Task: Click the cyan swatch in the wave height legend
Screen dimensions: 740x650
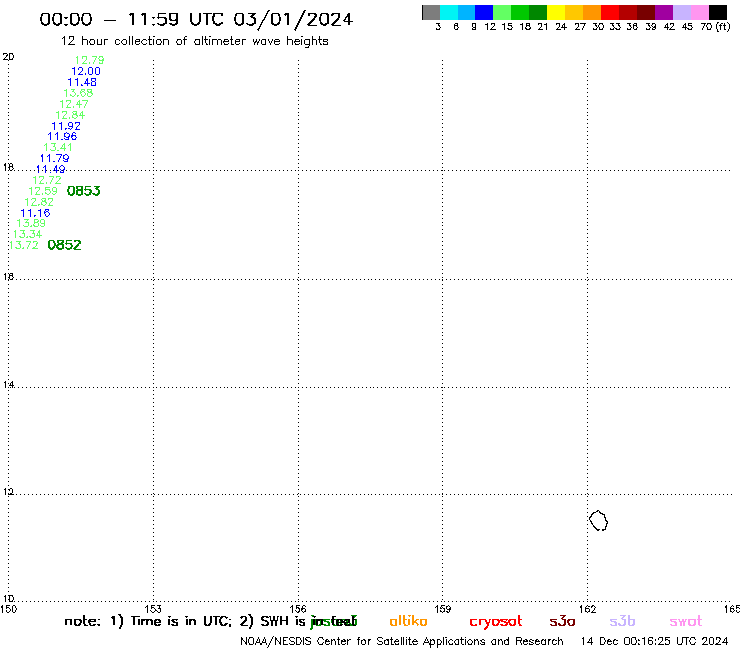Action: pos(449,12)
